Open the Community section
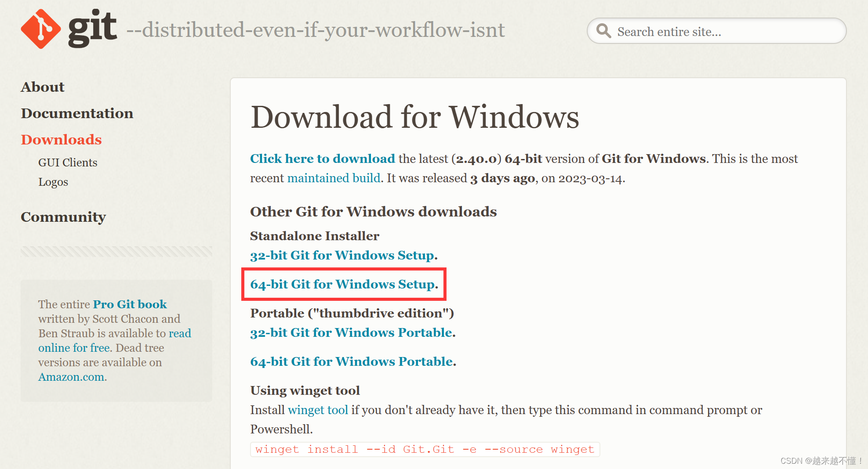Screen dimensions: 868x469 pos(63,217)
